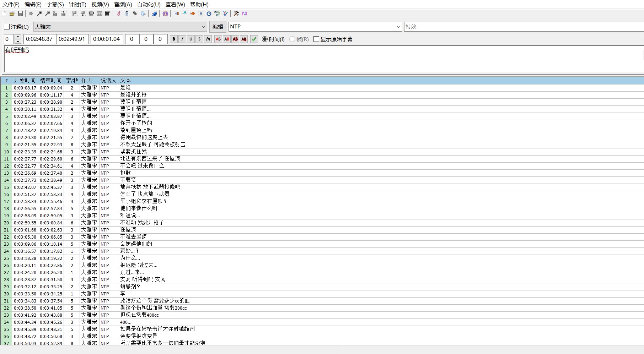This screenshot has width=644, height=354.
Task: Cycle tag hiding mode {\t} icon
Action: tap(245, 13)
